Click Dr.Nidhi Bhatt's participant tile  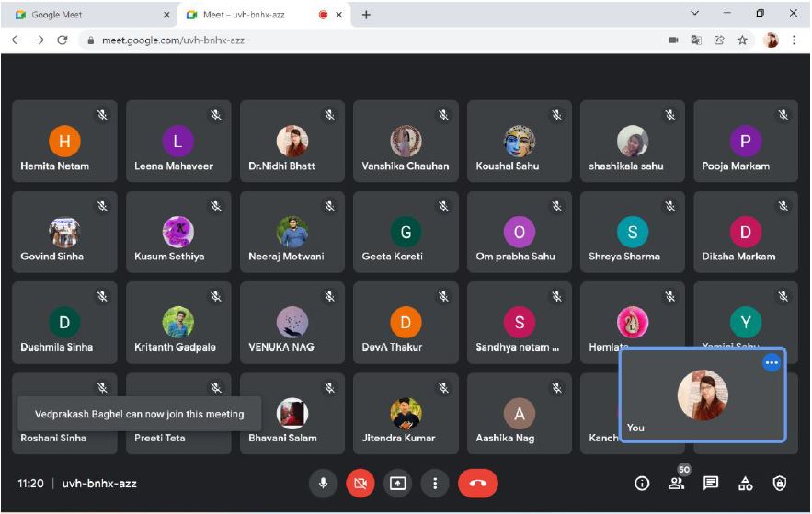[x=292, y=142]
